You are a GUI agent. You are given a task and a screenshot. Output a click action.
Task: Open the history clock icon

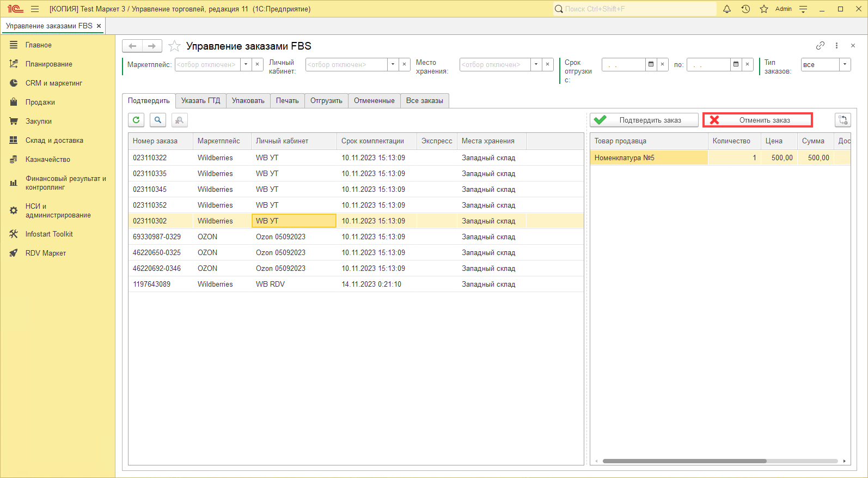pyautogui.click(x=745, y=9)
